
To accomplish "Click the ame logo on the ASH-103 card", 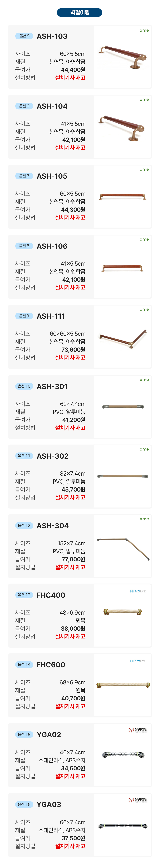I will (x=144, y=30).
